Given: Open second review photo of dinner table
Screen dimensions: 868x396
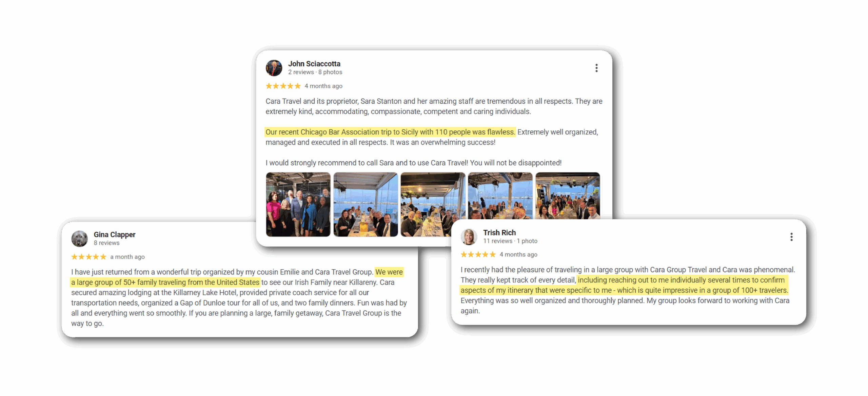Looking at the screenshot, I should (366, 204).
